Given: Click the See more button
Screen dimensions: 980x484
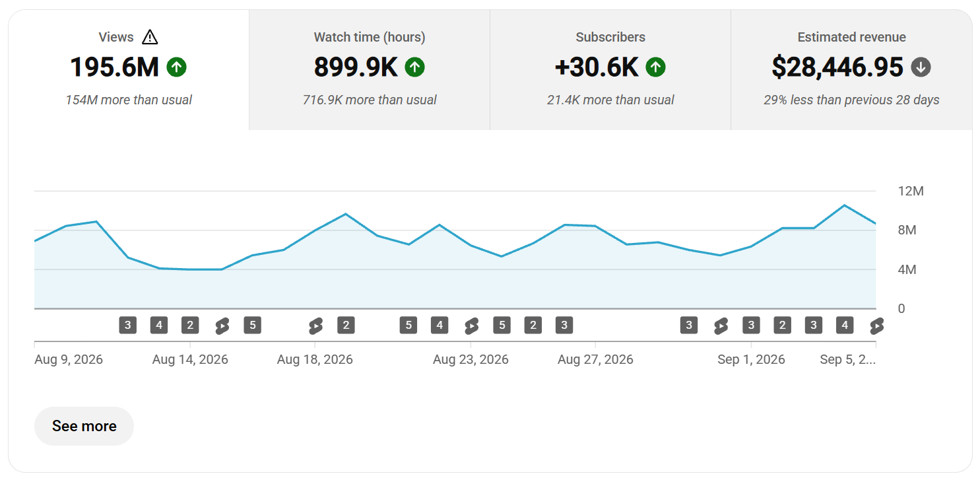Looking at the screenshot, I should (84, 426).
